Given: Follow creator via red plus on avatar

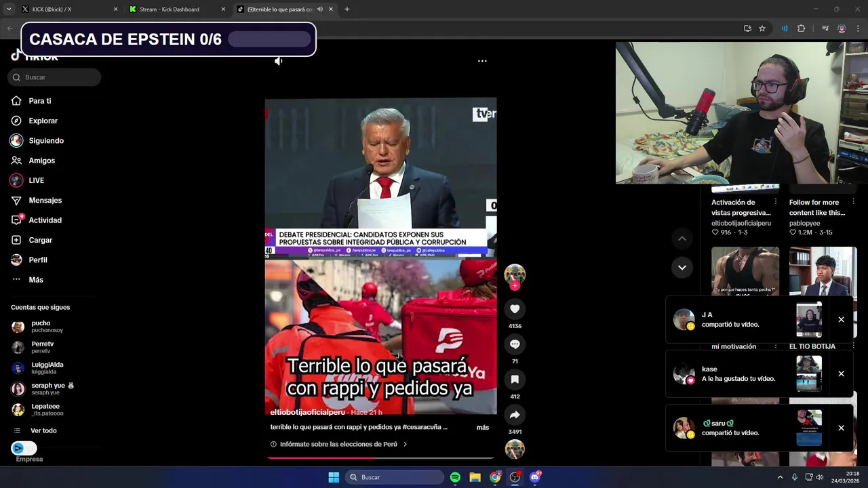Looking at the screenshot, I should (x=515, y=286).
